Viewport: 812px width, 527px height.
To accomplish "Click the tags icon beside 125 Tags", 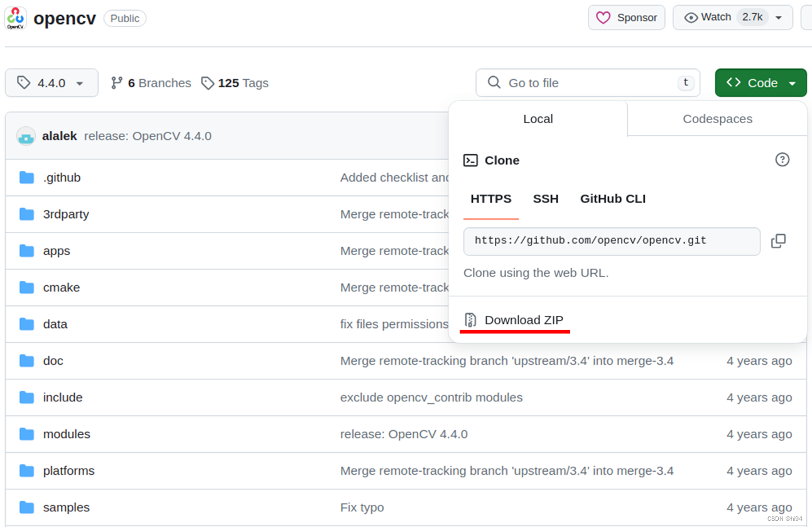I will tap(207, 82).
